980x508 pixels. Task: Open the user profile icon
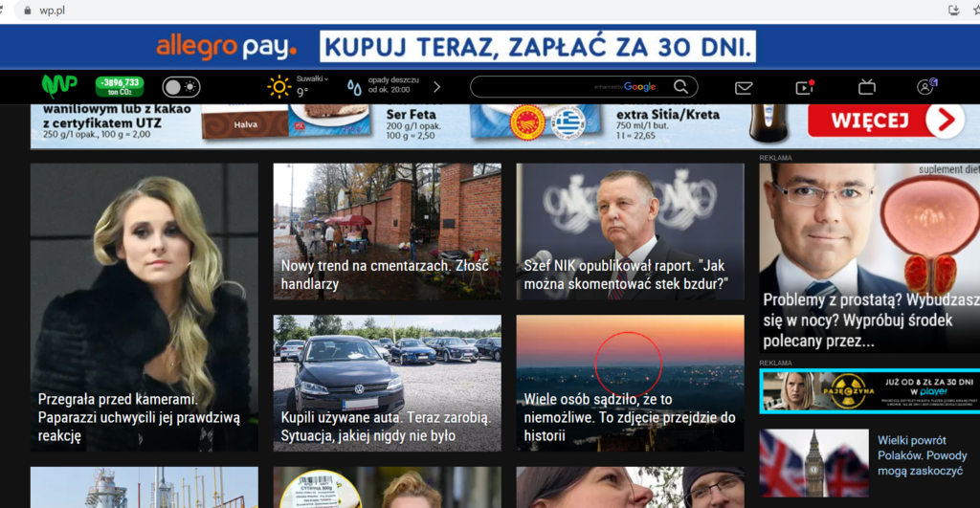coord(926,86)
